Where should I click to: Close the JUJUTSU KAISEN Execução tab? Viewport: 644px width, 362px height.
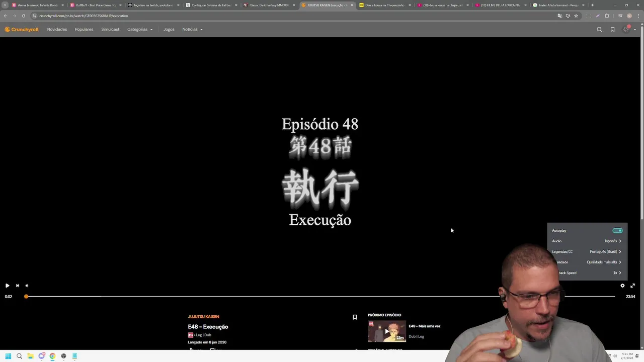pos(352,5)
